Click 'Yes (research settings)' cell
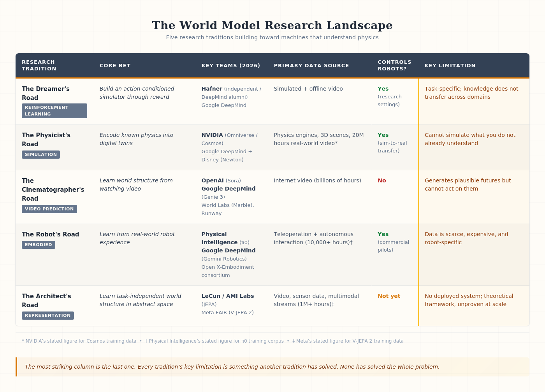545x392 pixels. tap(390, 96)
